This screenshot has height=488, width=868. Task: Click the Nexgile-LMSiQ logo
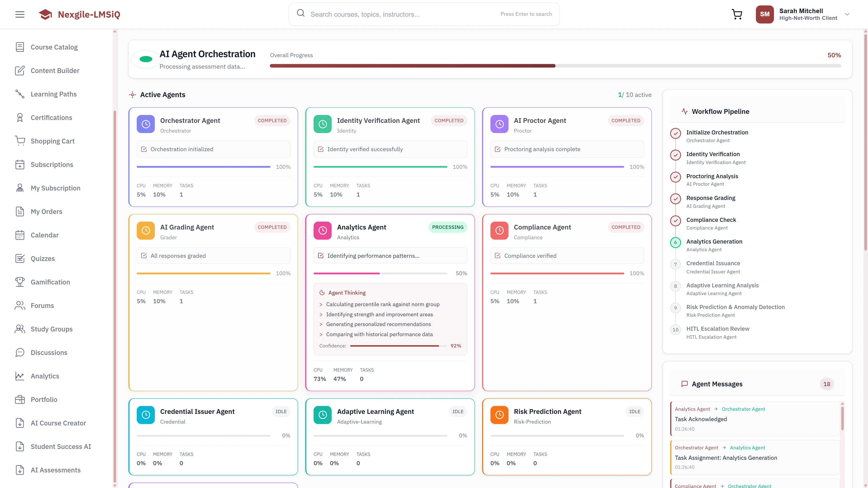pos(80,14)
